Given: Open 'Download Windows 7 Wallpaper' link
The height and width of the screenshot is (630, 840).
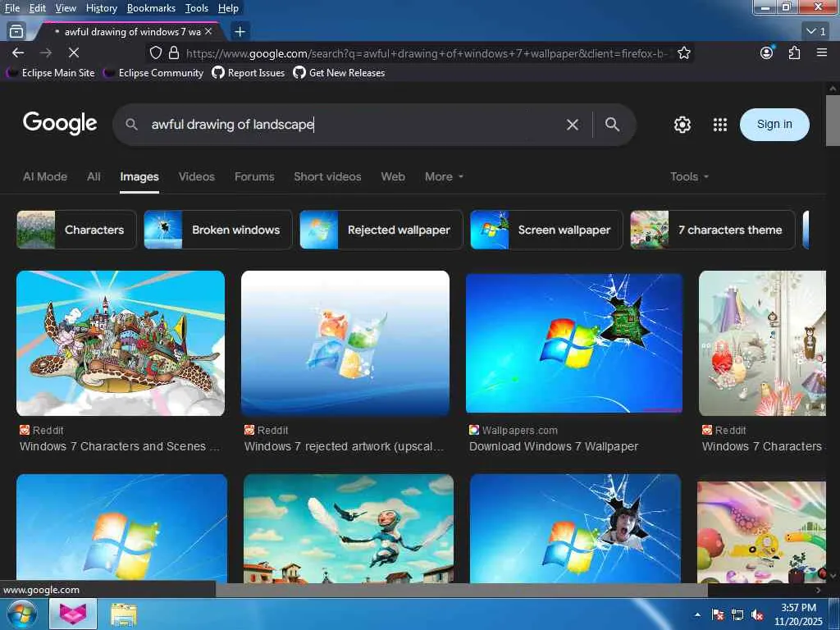Looking at the screenshot, I should click(x=554, y=446).
